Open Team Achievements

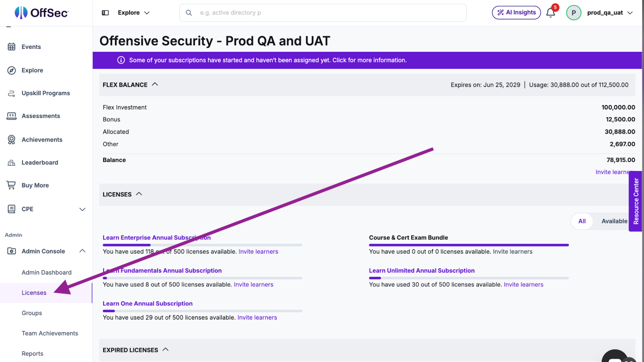[x=50, y=333]
